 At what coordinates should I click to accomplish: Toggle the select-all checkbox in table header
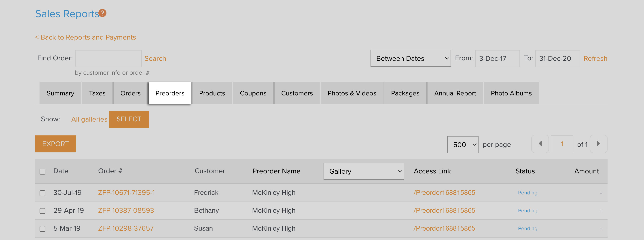click(42, 172)
